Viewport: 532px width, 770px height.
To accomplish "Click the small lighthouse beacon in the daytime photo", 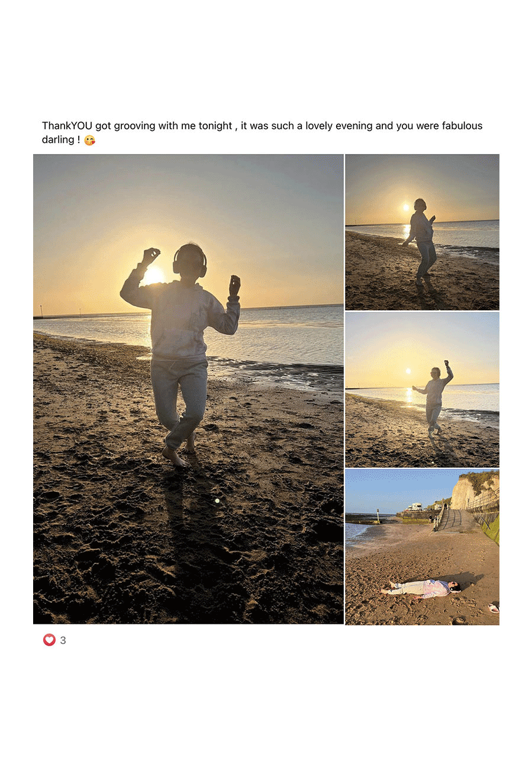I will point(378,515).
